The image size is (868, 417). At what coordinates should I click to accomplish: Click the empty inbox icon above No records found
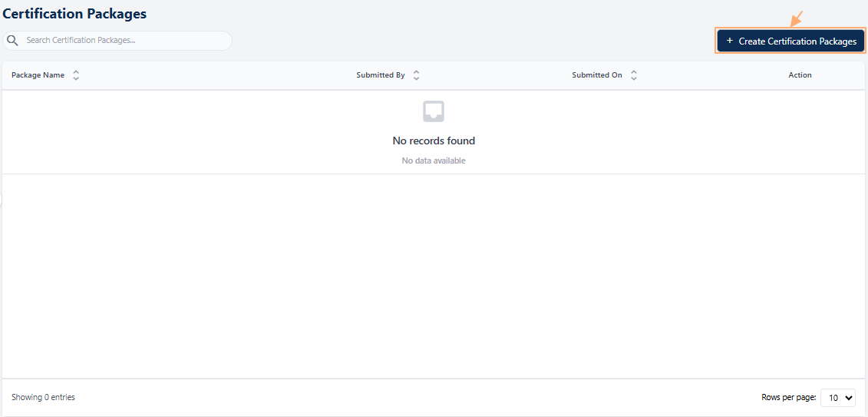(x=434, y=111)
